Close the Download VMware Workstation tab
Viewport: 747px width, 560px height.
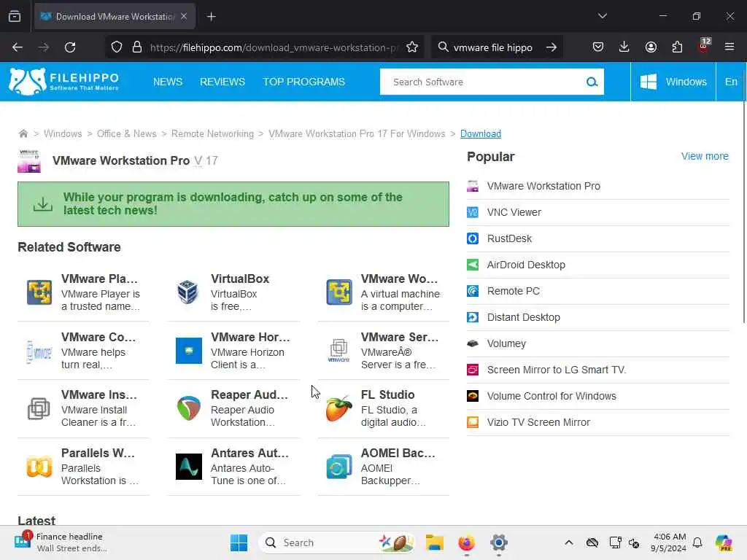pos(184,16)
